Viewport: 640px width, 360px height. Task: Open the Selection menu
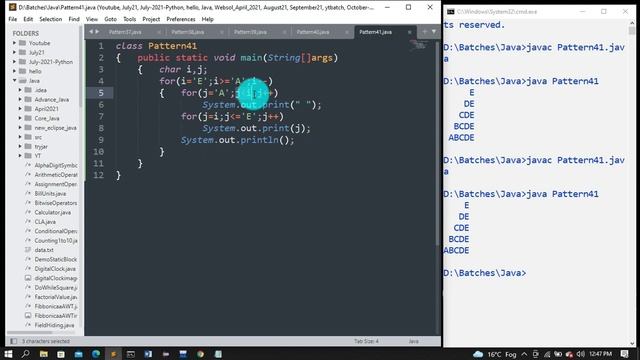click(50, 19)
